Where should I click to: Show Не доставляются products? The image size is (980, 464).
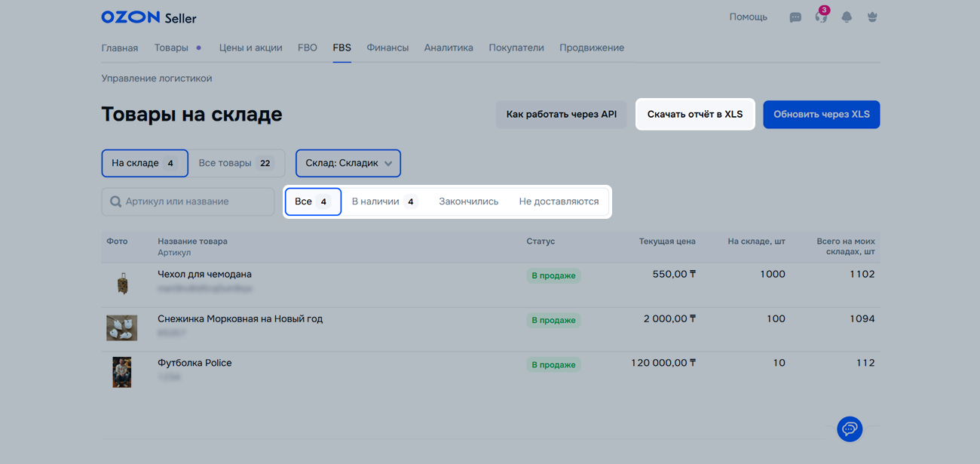click(559, 201)
